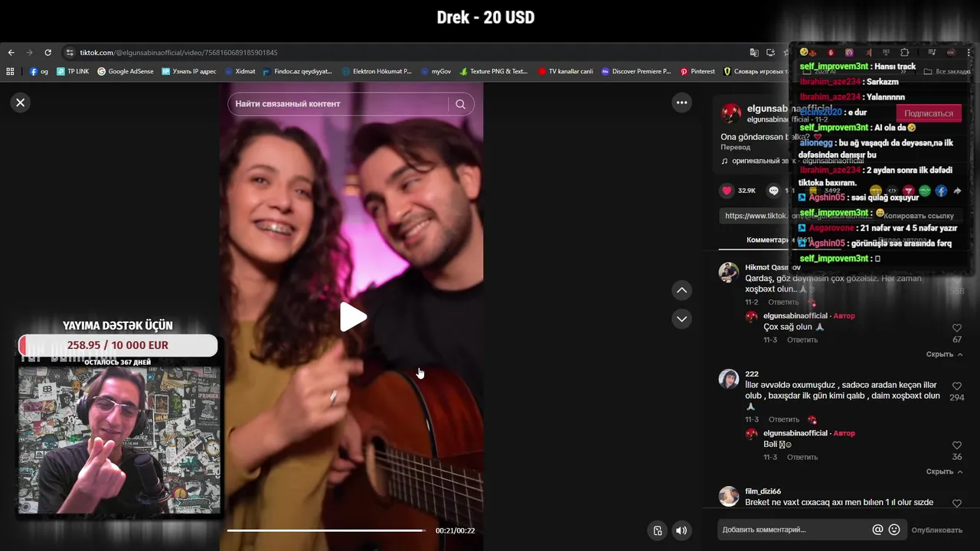Share the video to Facebook
Viewport: 980px width, 551px height.
pos(941,191)
